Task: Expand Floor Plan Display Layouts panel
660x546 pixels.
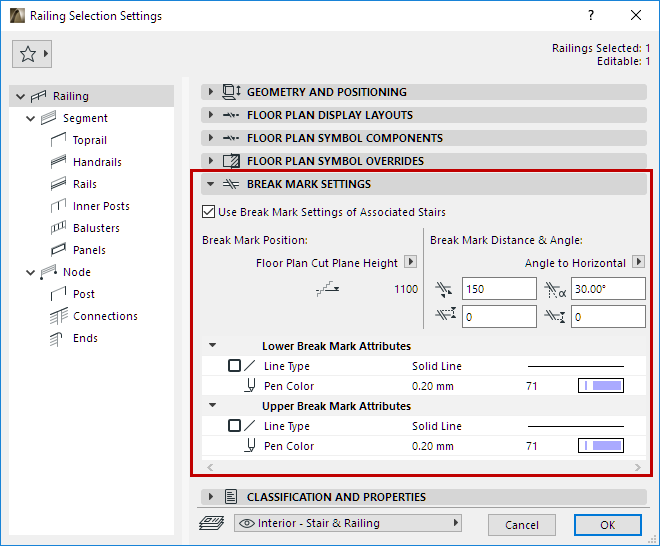Action: pyautogui.click(x=211, y=115)
